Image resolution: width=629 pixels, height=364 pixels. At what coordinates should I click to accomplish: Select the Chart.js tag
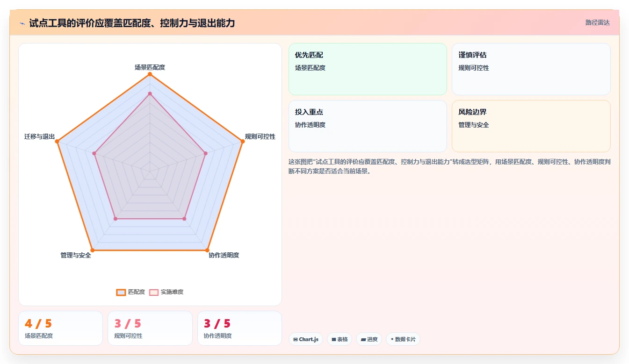coord(306,339)
